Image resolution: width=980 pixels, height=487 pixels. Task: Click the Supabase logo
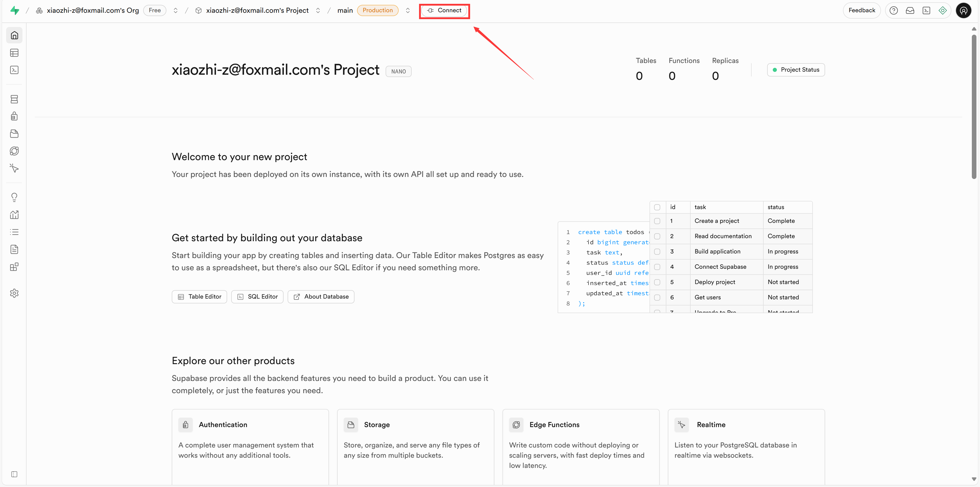click(x=15, y=10)
